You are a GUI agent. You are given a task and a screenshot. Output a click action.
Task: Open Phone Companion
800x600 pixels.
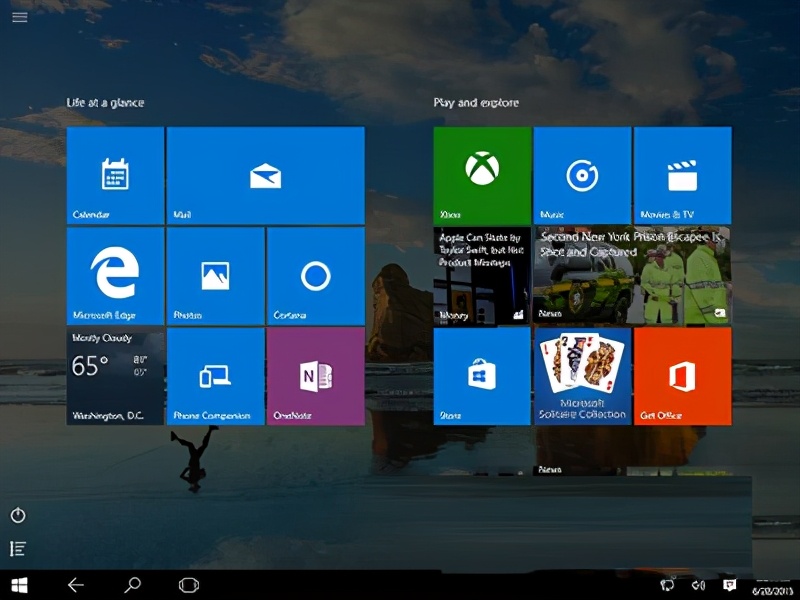coord(214,375)
